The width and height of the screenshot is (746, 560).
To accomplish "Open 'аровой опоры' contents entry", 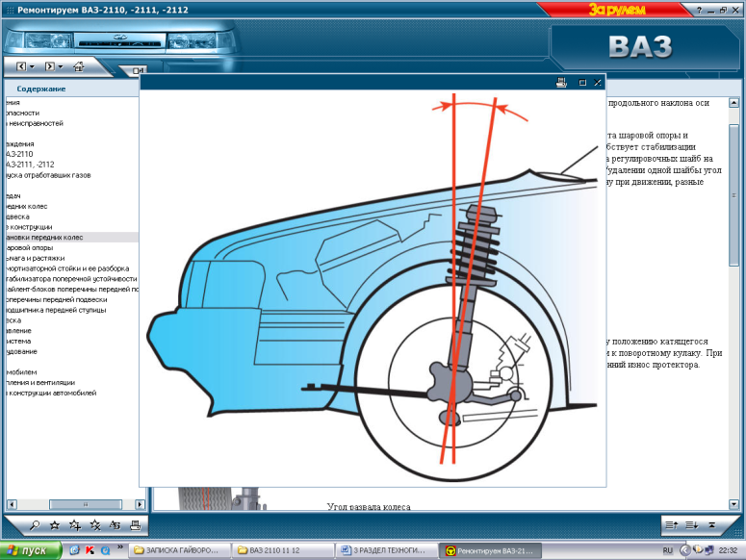I will [x=30, y=247].
